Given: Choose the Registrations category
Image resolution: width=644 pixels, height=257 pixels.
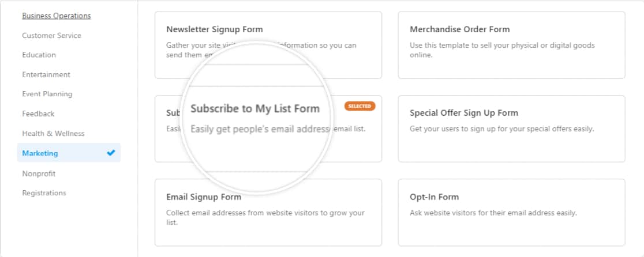Looking at the screenshot, I should coord(44,193).
